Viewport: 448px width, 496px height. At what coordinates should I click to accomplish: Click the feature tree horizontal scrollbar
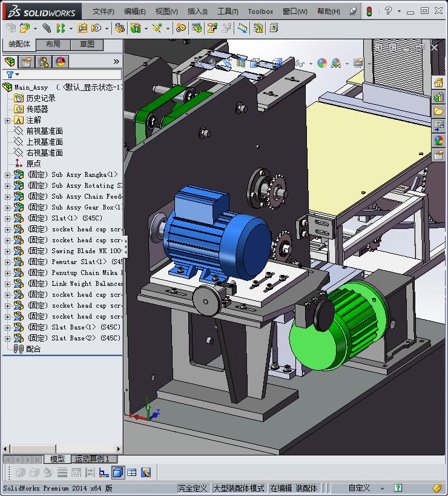(x=62, y=449)
